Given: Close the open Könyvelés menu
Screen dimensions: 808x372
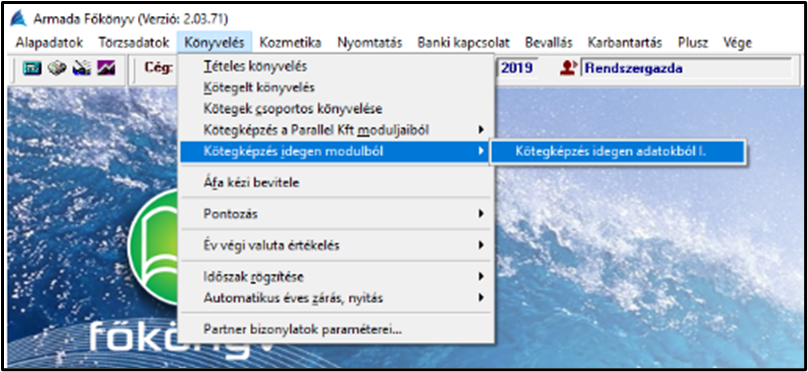Looking at the screenshot, I should click(214, 43).
